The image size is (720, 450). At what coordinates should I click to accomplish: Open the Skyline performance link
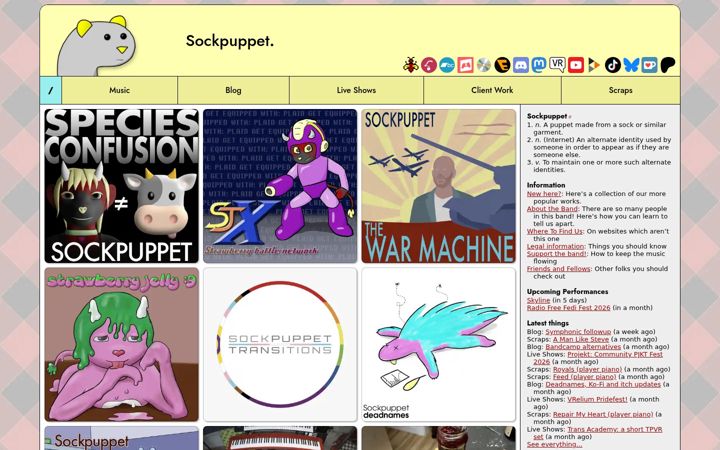pyautogui.click(x=539, y=300)
